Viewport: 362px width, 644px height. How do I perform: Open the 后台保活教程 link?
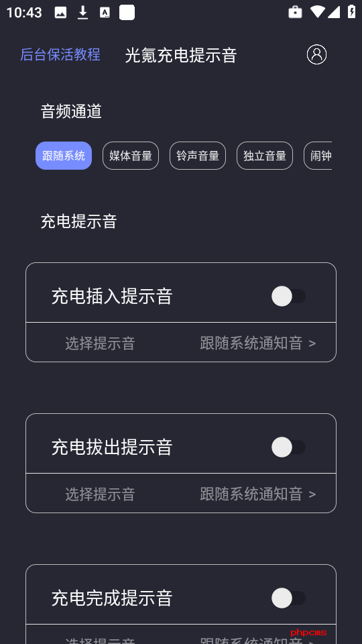tap(60, 54)
